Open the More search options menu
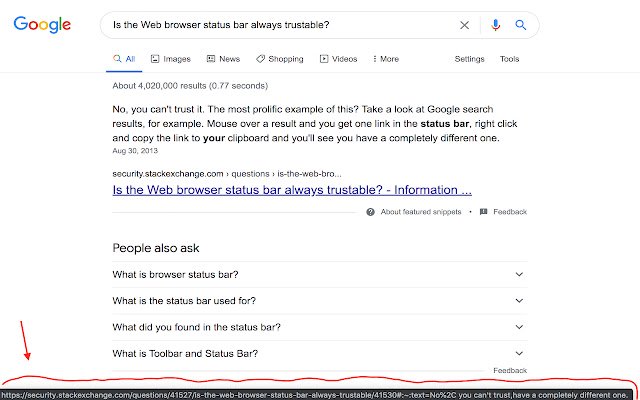 tap(386, 59)
